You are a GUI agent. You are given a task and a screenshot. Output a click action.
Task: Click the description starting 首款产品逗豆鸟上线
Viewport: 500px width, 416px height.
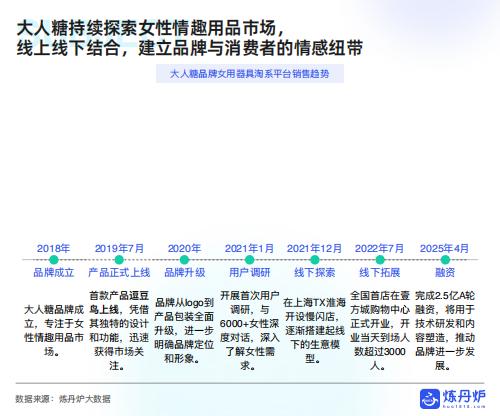pyautogui.click(x=119, y=330)
